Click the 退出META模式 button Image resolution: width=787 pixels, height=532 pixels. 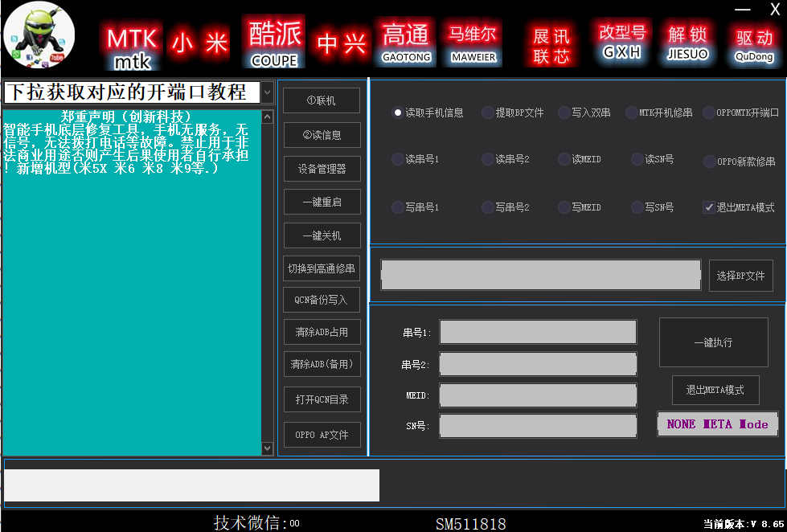(x=715, y=390)
